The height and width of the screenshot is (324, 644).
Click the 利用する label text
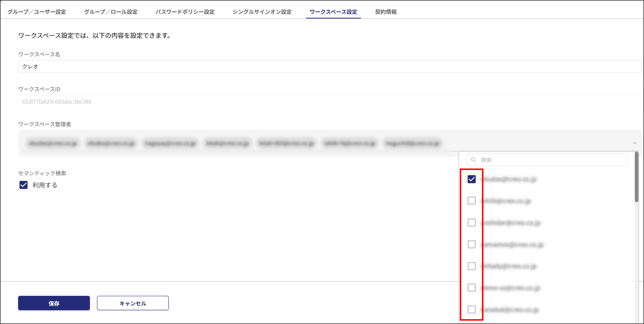click(45, 185)
